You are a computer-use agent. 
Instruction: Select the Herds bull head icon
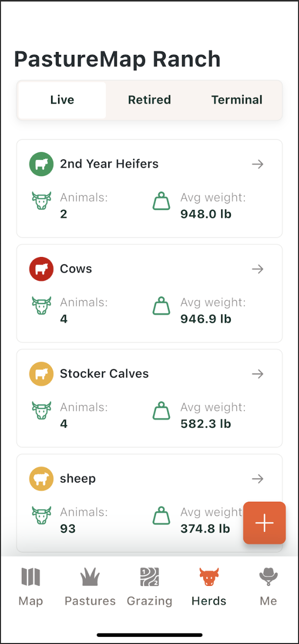coord(209,577)
